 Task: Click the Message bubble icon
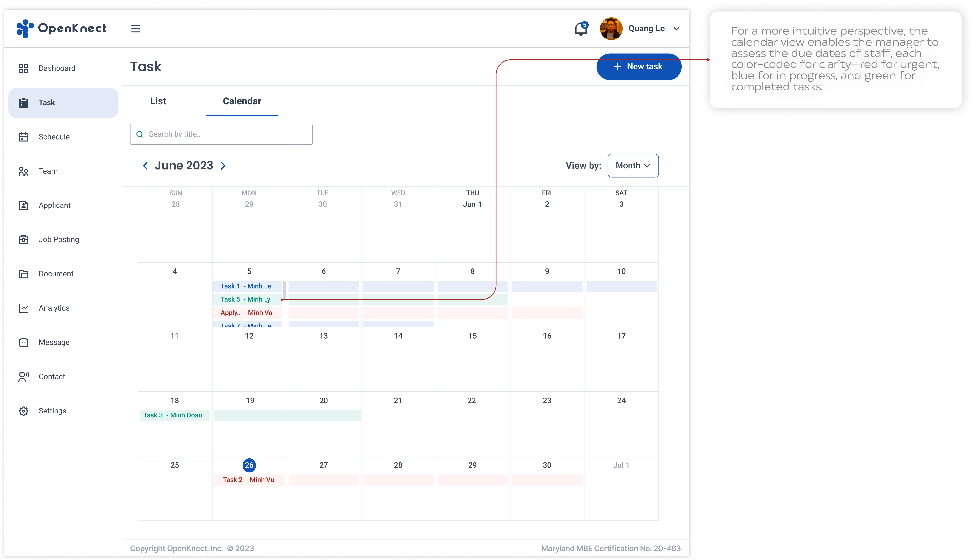(x=24, y=342)
